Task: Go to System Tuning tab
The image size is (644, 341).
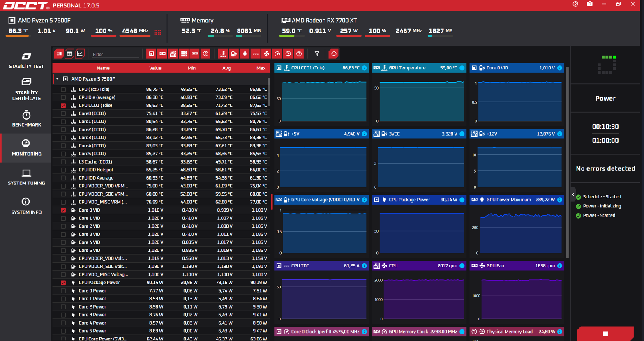Action: (26, 177)
